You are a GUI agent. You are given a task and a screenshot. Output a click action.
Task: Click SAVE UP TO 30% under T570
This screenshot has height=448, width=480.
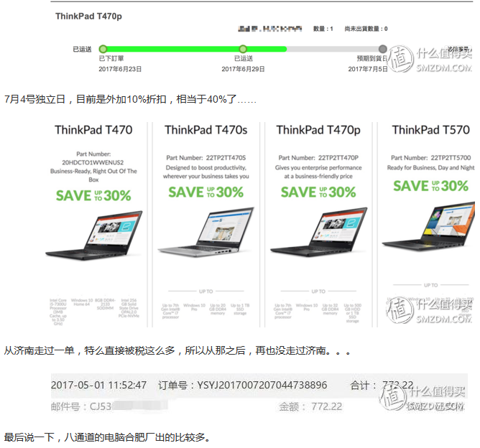[430, 186]
